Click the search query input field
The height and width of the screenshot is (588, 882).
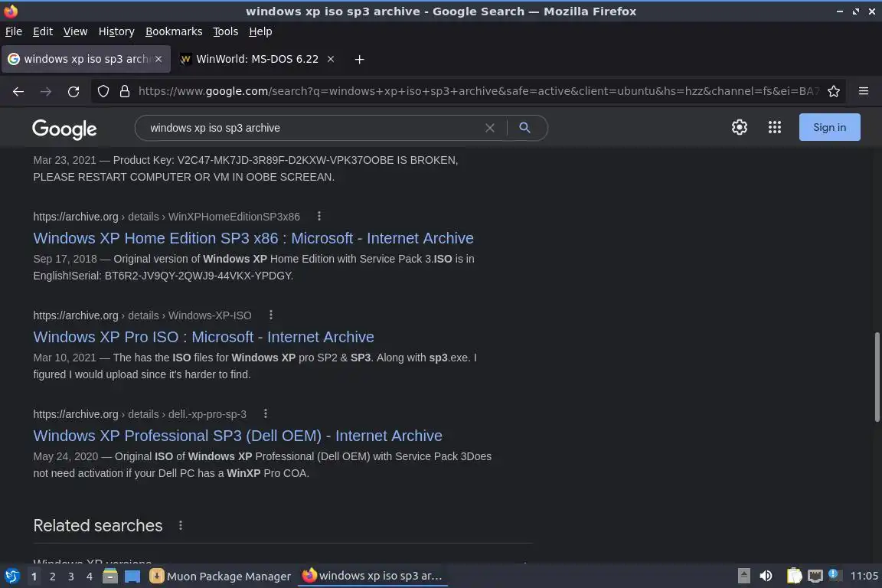315,128
